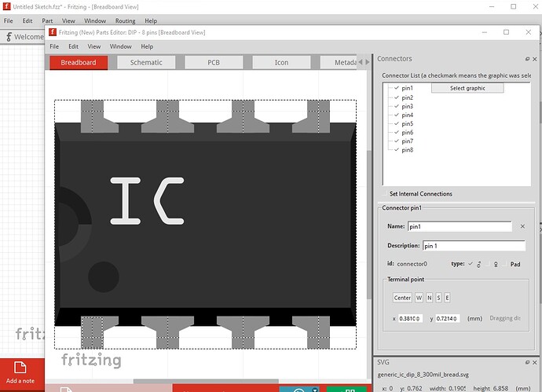Close the SVG panel
Viewport: 542px width, 392px height.
(x=534, y=362)
